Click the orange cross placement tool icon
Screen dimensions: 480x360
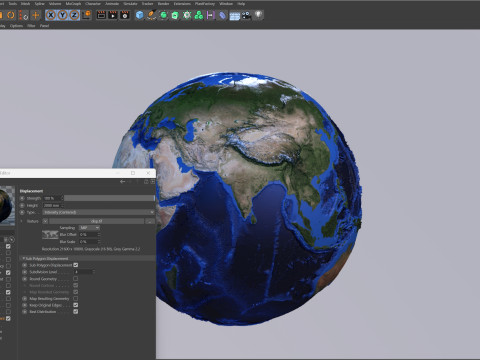pyautogui.click(x=35, y=15)
